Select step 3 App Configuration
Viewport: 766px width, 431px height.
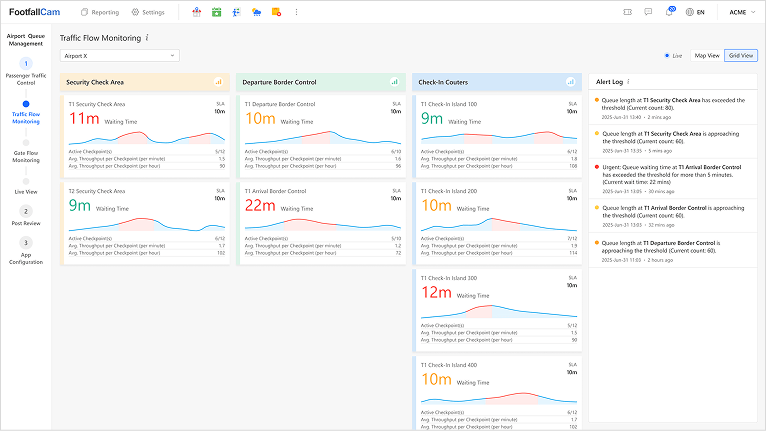(x=26, y=251)
